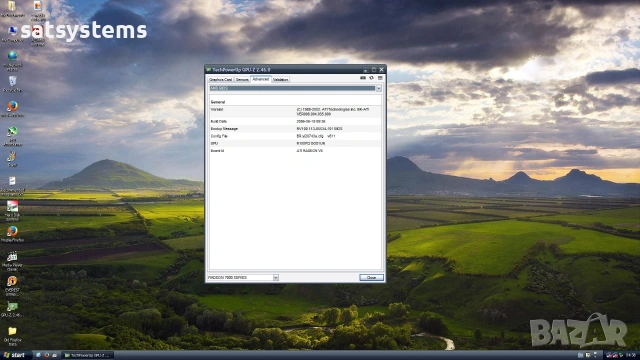Minimize the GPU-Z window
640x360 pixels.
point(366,70)
